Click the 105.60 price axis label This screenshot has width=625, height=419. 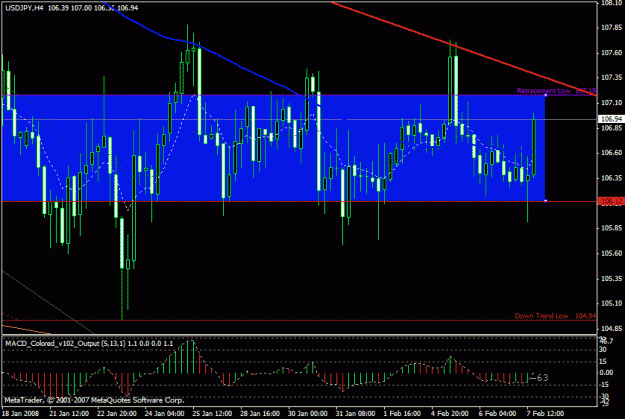(x=611, y=253)
